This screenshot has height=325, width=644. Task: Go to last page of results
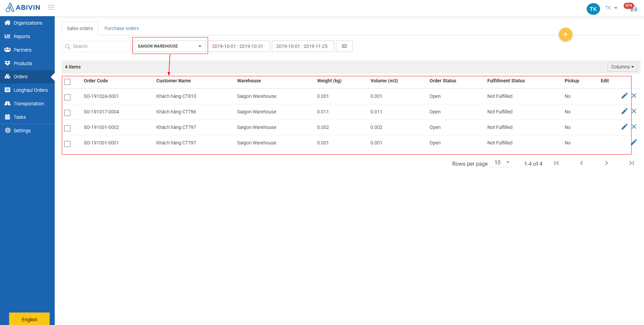[x=631, y=163]
